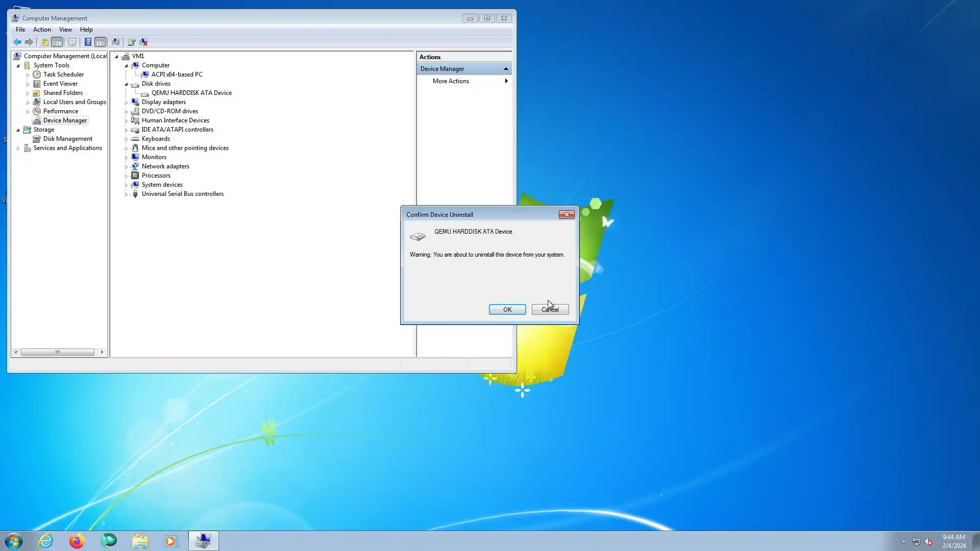Screen dimensions: 980x551
Task: Open the Action menu
Action: click(x=42, y=30)
